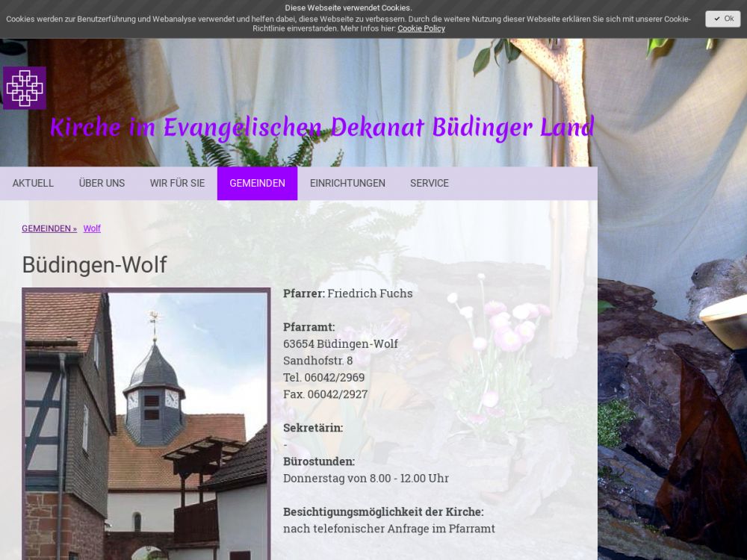Click the Besichtigungsmöglichkeit der Kirche heading

click(383, 511)
